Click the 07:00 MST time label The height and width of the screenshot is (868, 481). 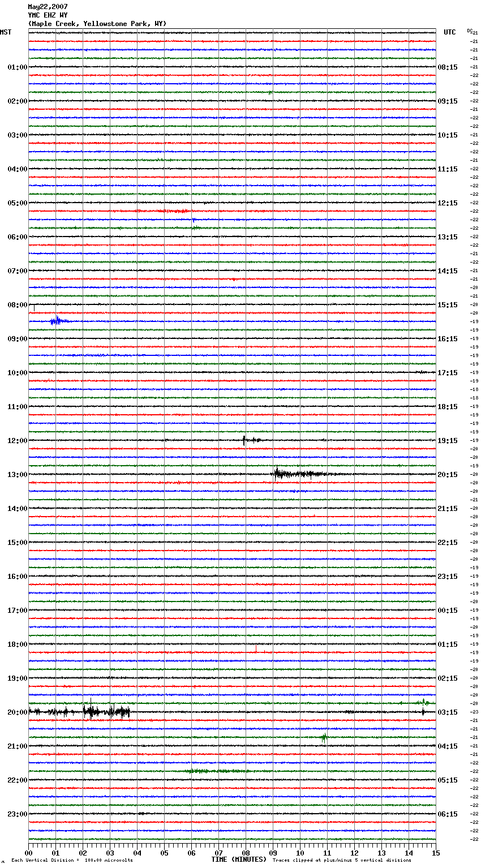click(x=18, y=271)
